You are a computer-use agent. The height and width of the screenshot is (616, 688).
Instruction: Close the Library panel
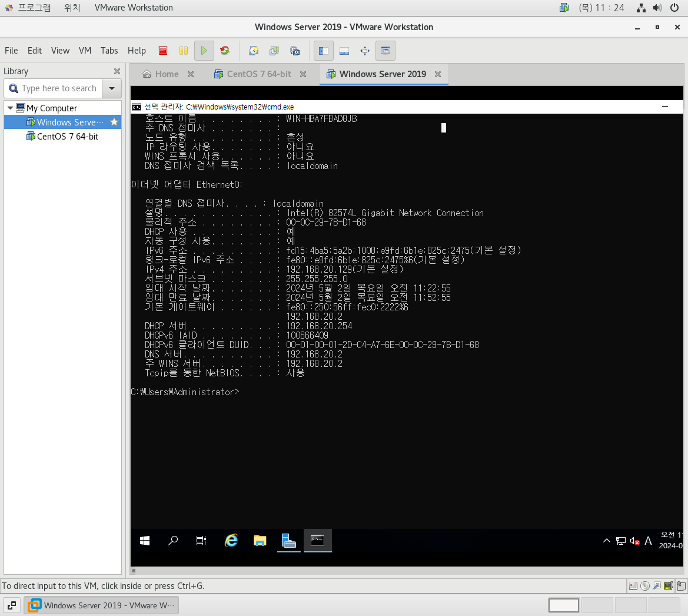point(117,71)
